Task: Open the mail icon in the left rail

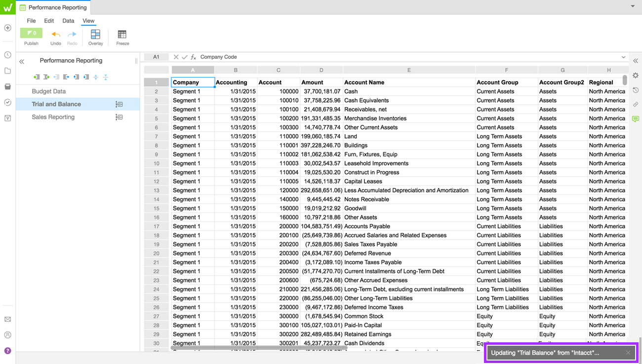Action: 7,319
